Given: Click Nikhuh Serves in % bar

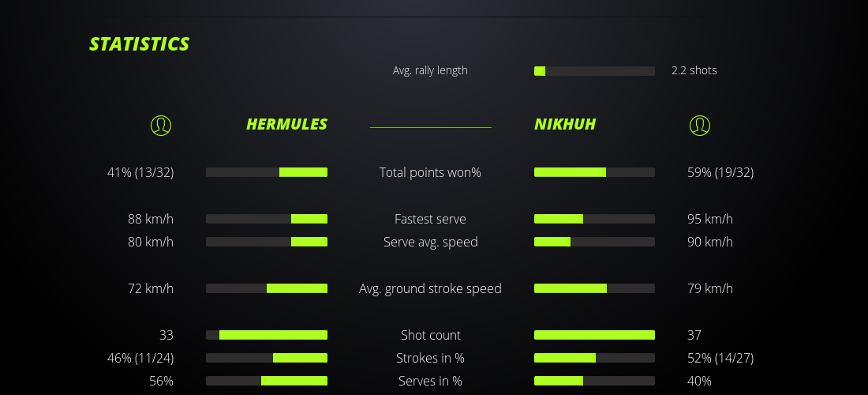Looking at the screenshot, I should point(594,381).
